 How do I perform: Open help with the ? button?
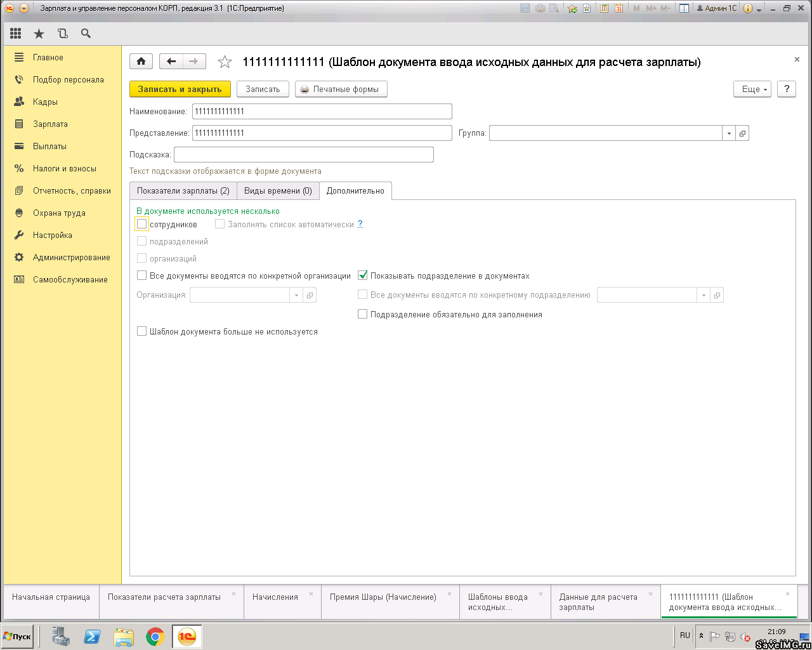787,89
